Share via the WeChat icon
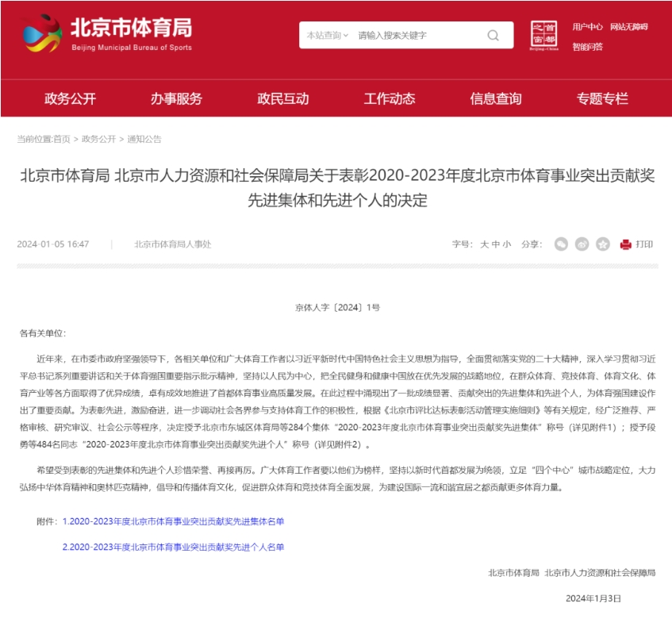Image resolution: width=672 pixels, height=630 pixels. click(x=561, y=244)
